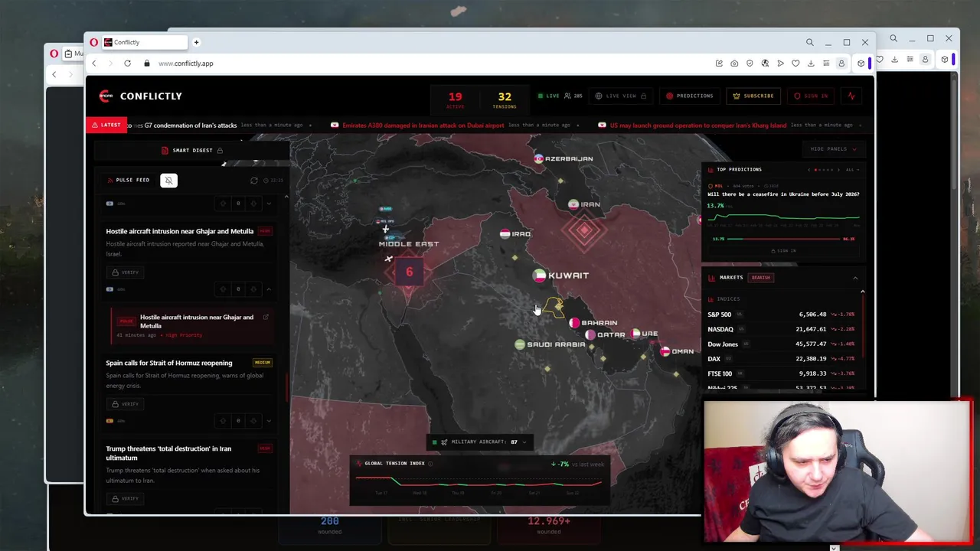
Task: Open the extensions cube icon
Action: coord(861,64)
